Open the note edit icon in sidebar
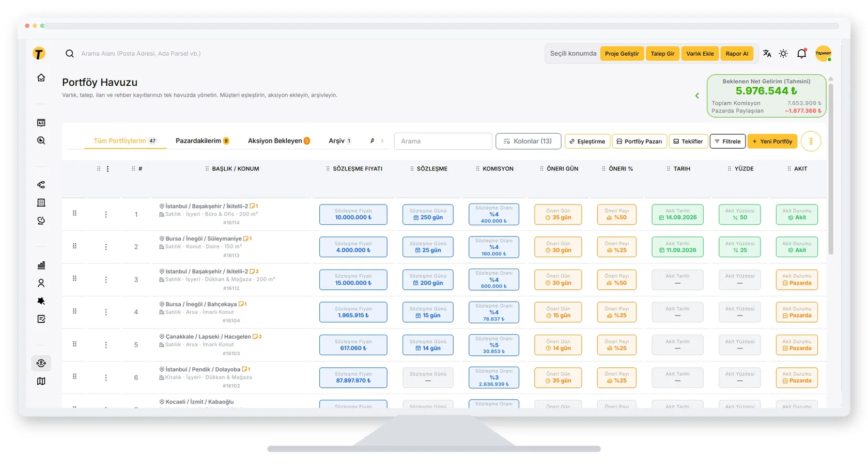 click(41, 319)
